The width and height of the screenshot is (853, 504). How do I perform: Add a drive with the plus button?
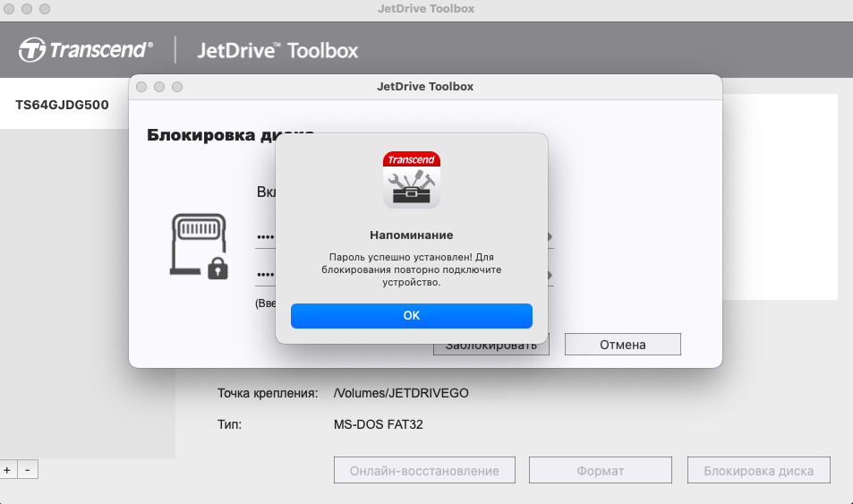[8, 469]
